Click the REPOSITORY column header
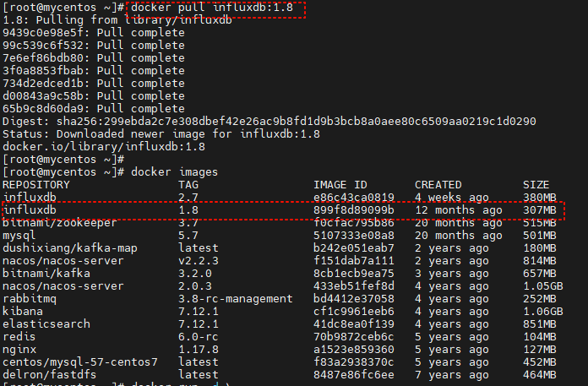Screen dimensions: 588x386 tap(36, 185)
